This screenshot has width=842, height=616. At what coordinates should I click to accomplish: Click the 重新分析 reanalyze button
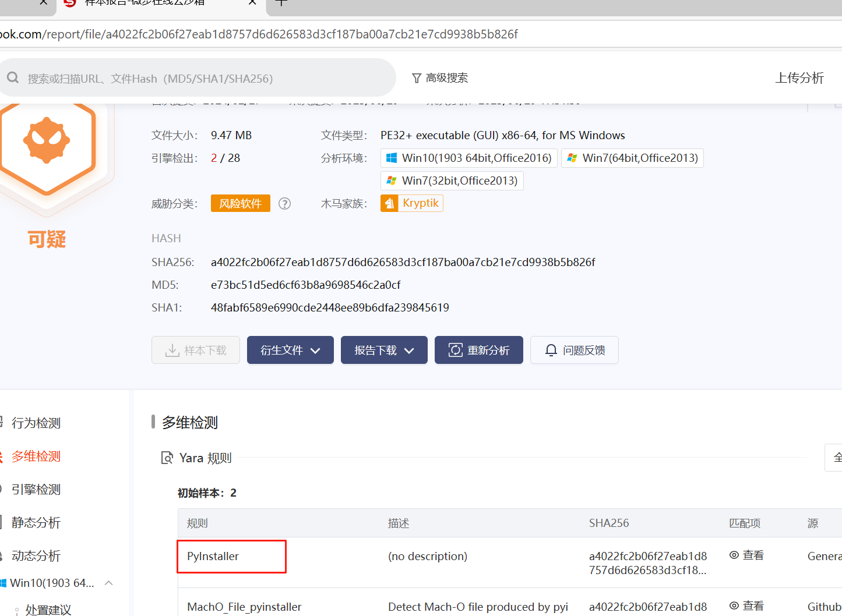point(479,350)
